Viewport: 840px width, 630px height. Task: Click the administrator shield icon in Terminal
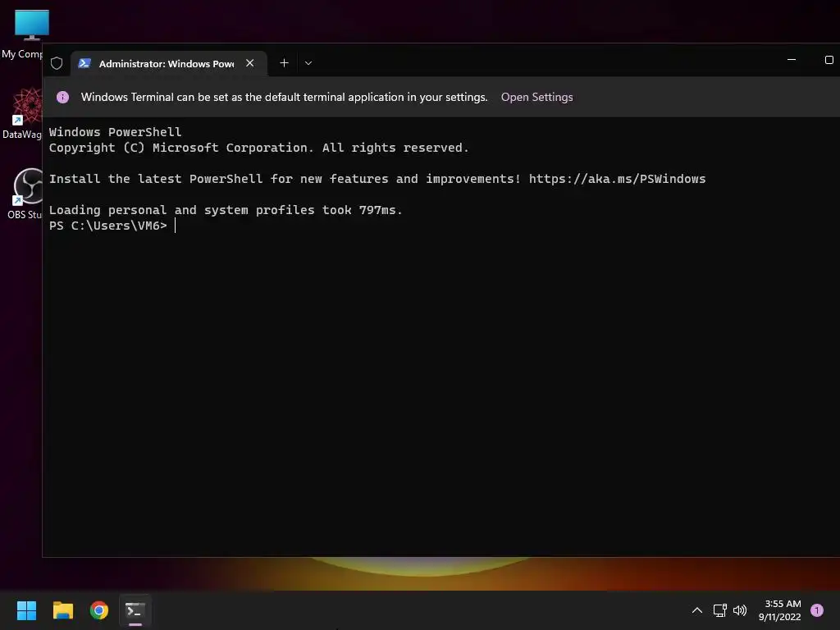tap(57, 63)
